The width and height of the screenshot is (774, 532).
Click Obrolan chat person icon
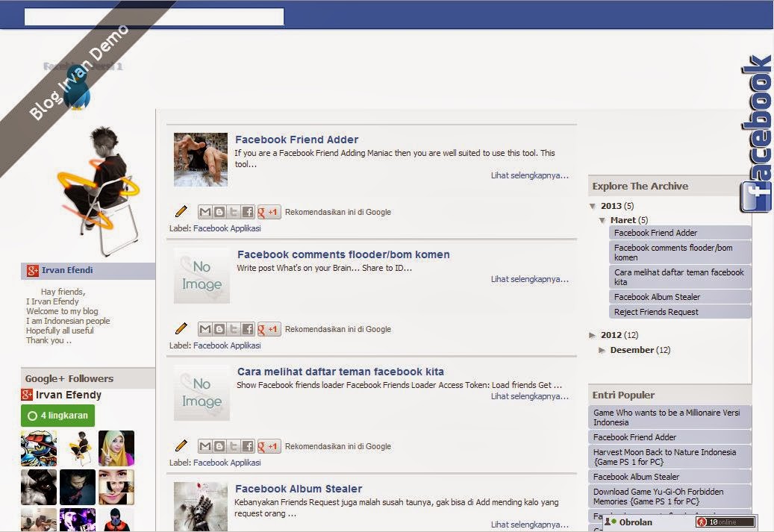tap(610, 522)
